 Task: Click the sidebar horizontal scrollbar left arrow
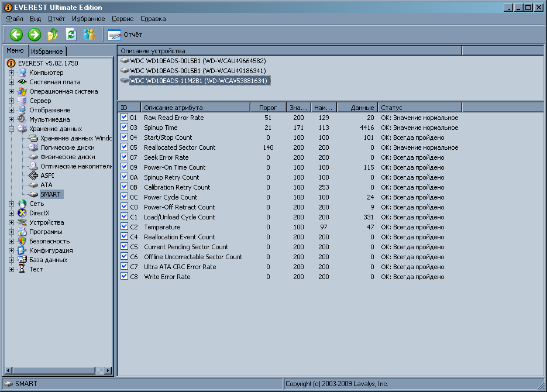click(9, 370)
